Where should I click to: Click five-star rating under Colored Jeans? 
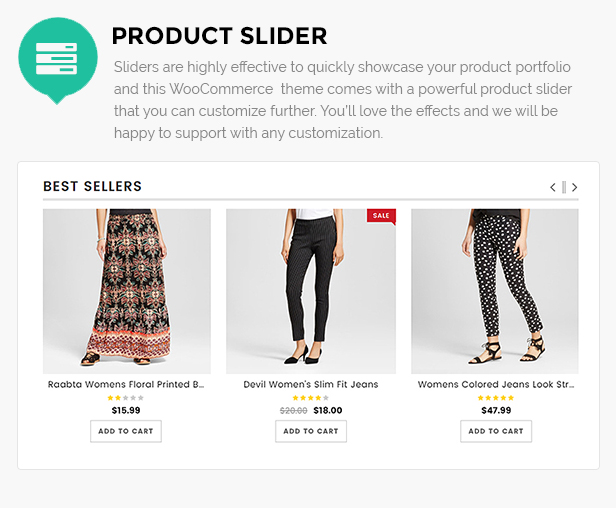[x=496, y=398]
